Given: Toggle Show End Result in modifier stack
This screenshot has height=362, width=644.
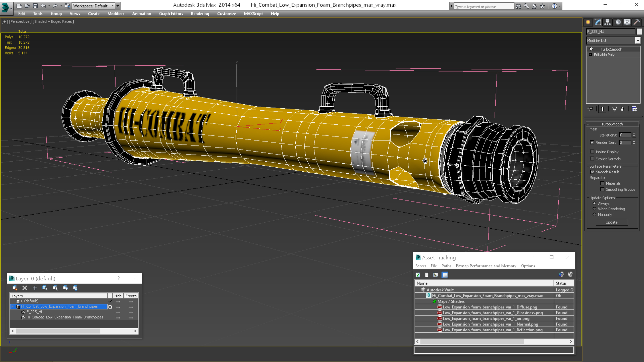Looking at the screenshot, I should 602,109.
